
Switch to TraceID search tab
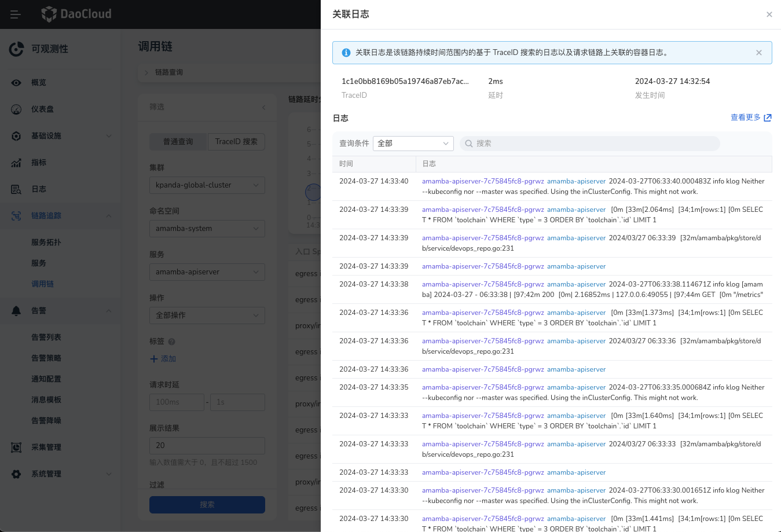(236, 142)
